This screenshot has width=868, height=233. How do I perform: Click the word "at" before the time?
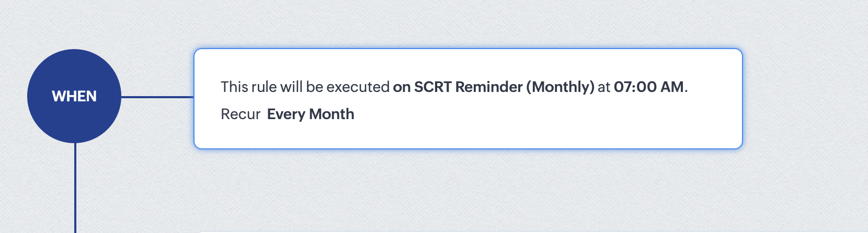(604, 87)
